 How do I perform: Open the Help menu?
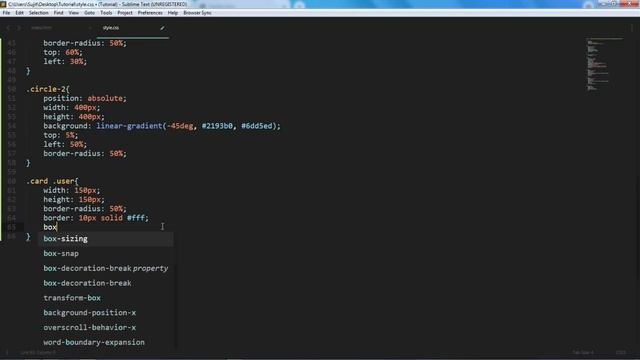173,13
